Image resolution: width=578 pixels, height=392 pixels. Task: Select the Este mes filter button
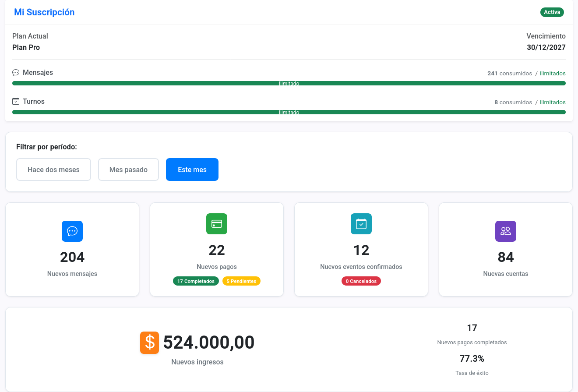[192, 170]
